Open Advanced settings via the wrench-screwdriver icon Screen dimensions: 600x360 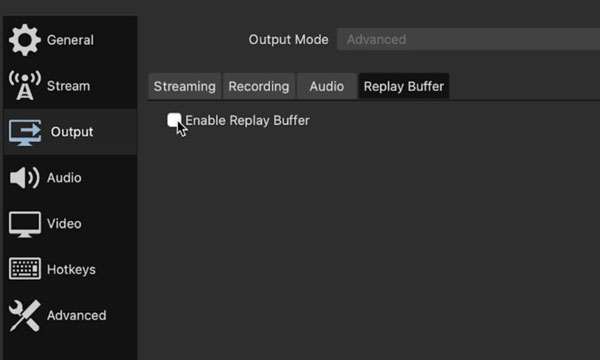coord(25,315)
